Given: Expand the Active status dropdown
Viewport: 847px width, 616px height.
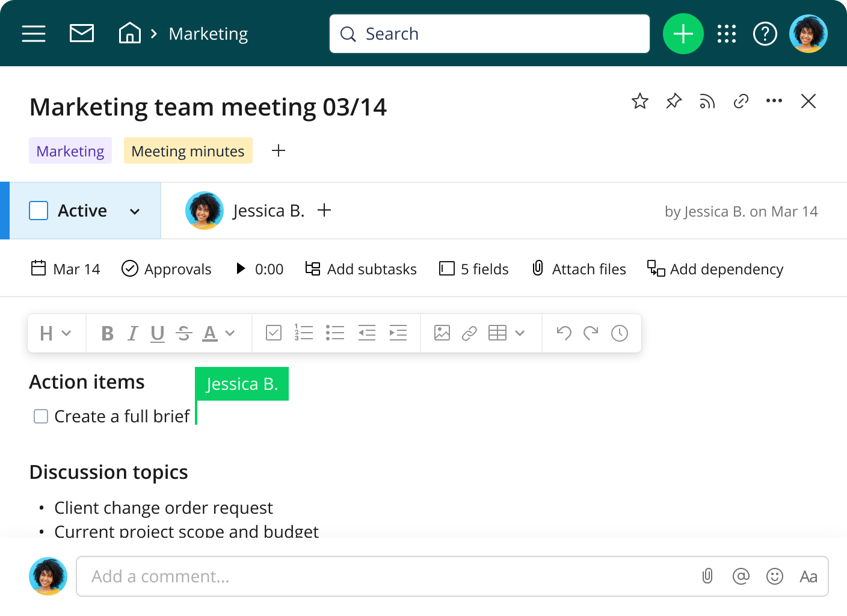Looking at the screenshot, I should click(135, 211).
